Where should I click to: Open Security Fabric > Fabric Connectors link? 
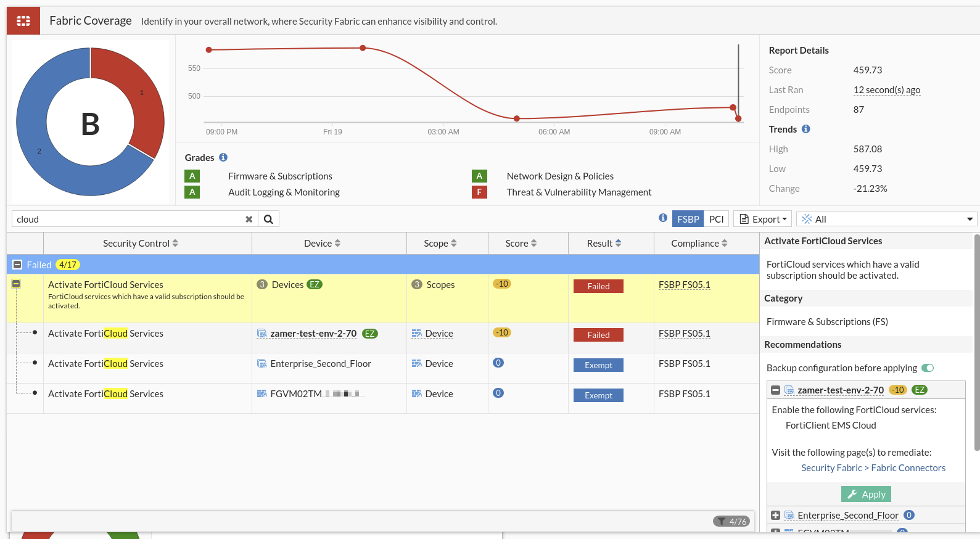tap(873, 468)
